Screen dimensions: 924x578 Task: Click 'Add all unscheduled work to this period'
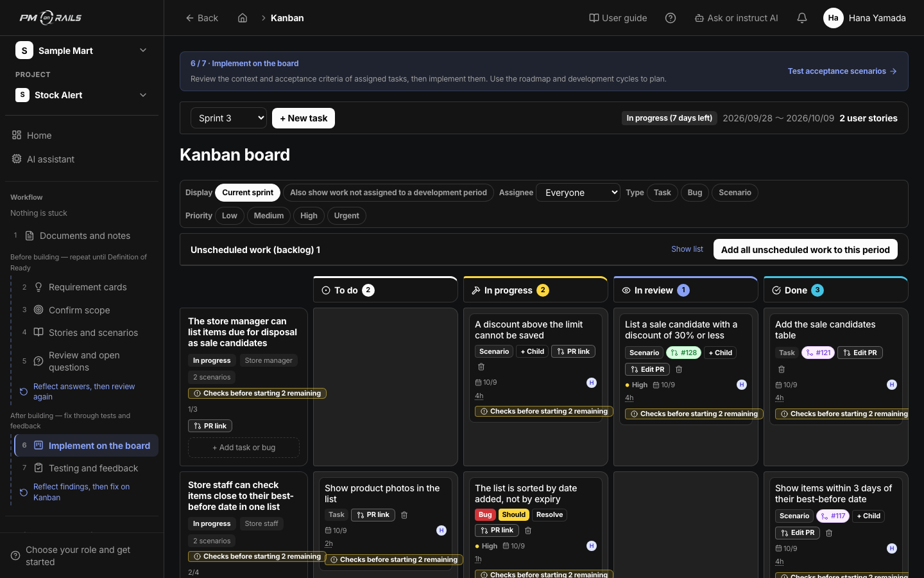pos(805,249)
